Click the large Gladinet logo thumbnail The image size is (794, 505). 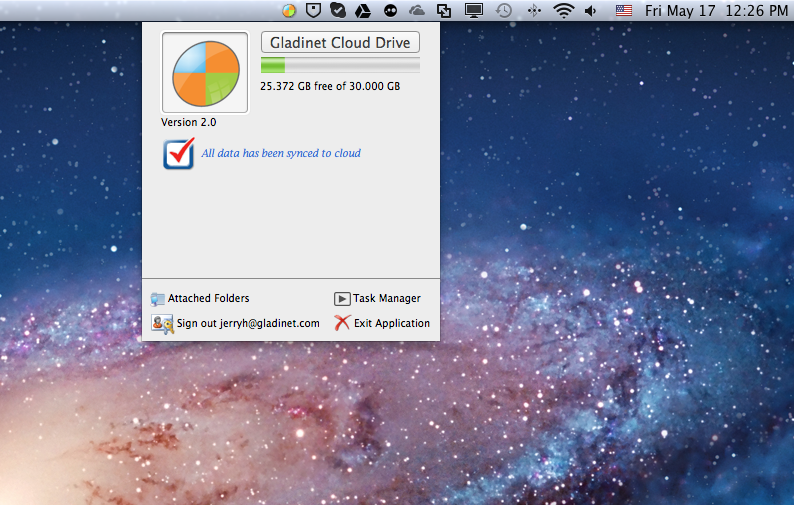205,72
